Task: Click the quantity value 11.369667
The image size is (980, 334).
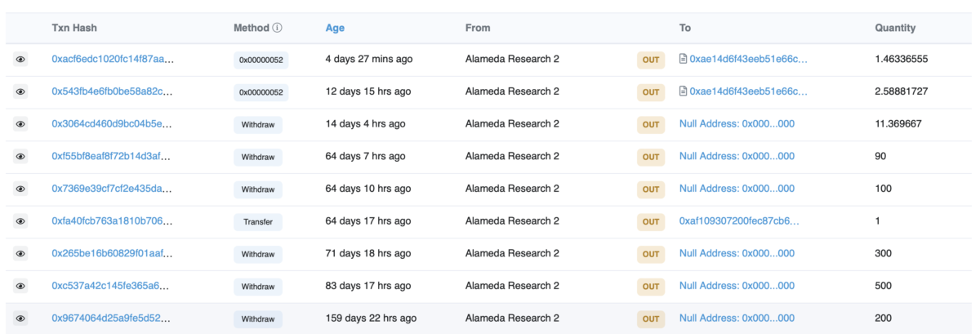Action: (x=898, y=124)
